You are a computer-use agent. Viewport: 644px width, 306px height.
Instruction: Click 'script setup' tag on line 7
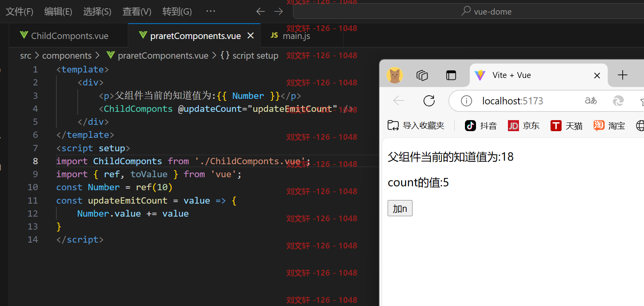(x=93, y=148)
